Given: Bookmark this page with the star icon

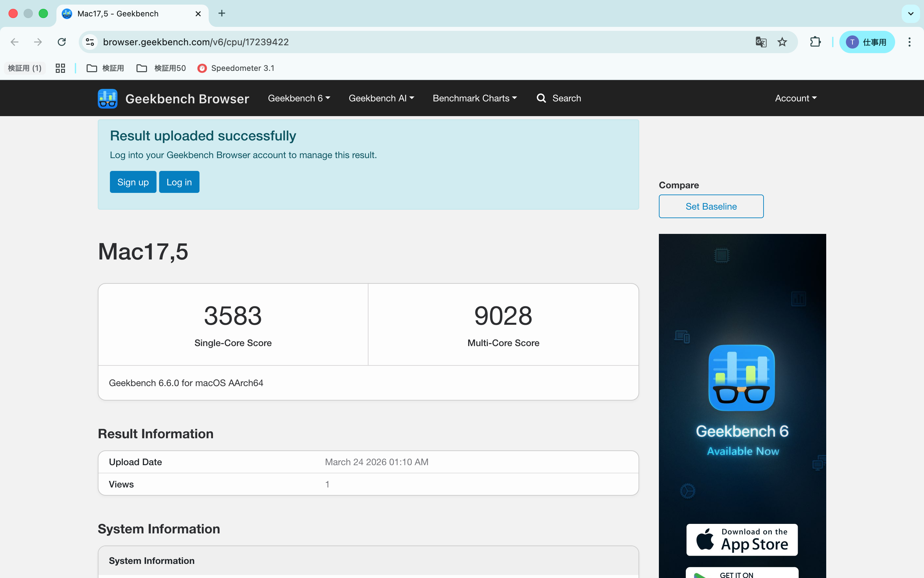Looking at the screenshot, I should click(782, 42).
